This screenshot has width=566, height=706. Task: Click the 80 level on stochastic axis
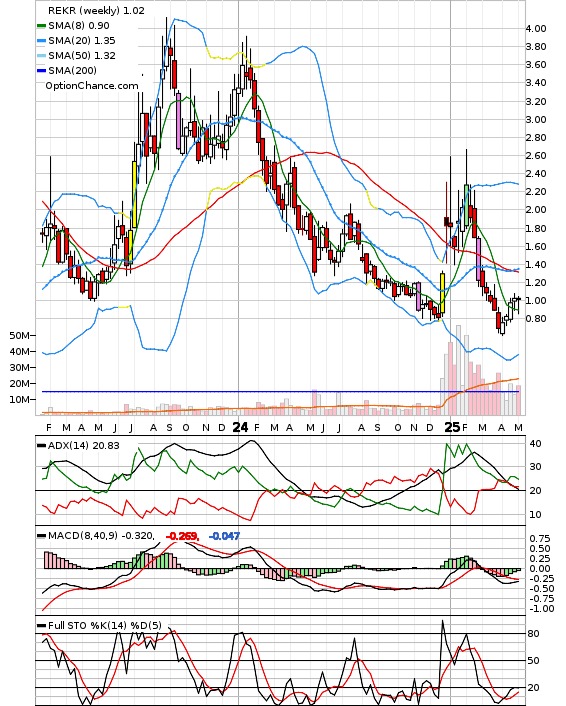click(534, 634)
